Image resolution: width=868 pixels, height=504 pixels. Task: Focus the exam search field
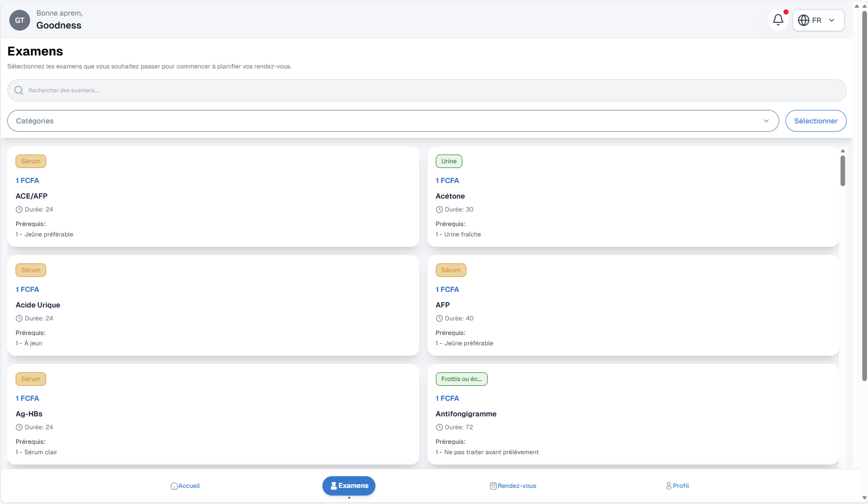(x=426, y=90)
